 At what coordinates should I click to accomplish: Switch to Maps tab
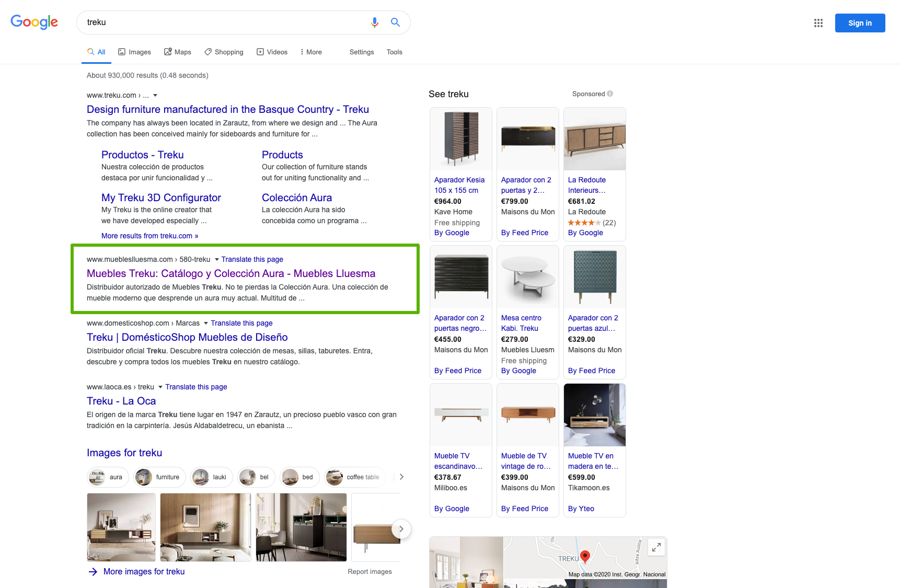178,52
